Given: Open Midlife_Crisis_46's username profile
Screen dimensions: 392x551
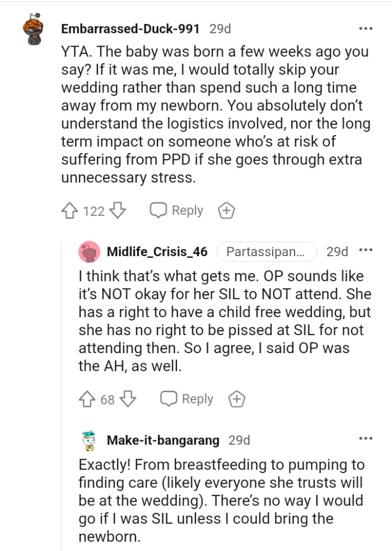Looking at the screenshot, I should [x=156, y=252].
